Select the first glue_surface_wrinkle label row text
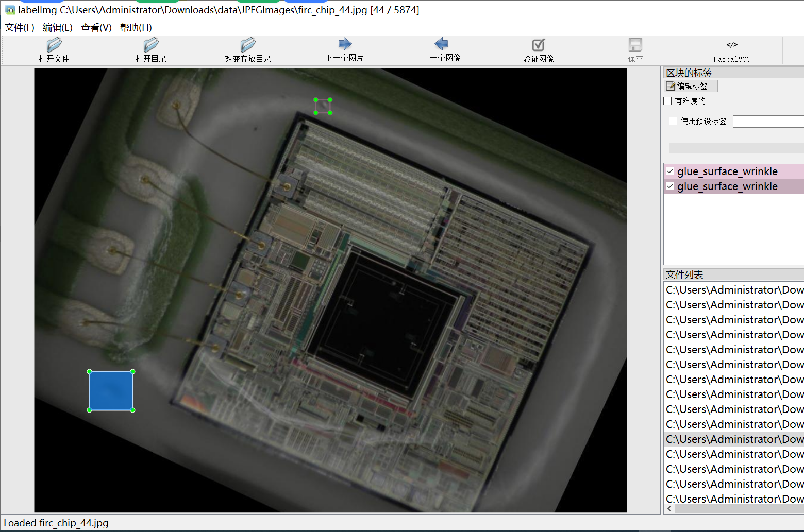 coord(727,171)
